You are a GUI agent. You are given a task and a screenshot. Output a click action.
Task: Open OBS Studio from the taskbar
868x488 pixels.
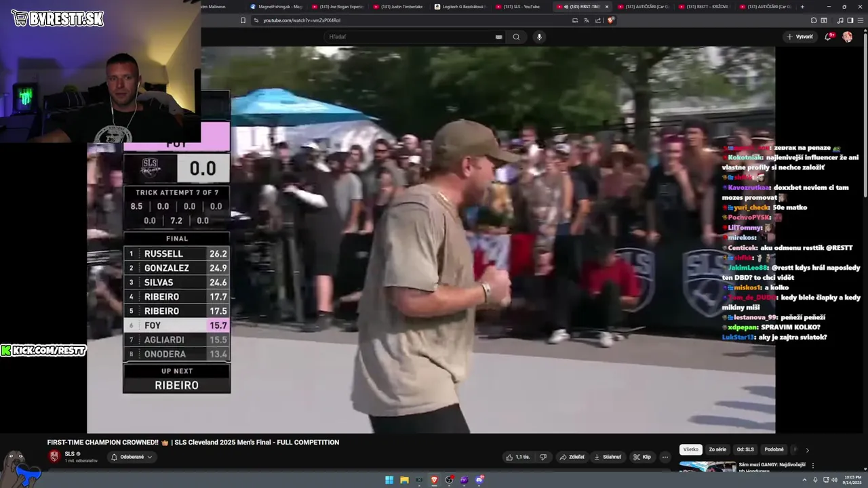(x=450, y=480)
